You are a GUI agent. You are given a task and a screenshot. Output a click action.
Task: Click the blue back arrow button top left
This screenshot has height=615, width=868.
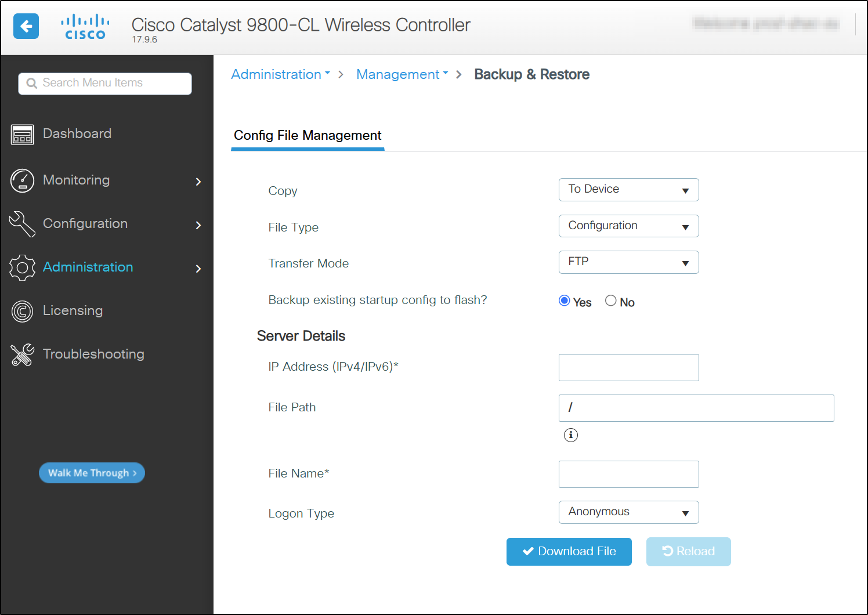[26, 26]
